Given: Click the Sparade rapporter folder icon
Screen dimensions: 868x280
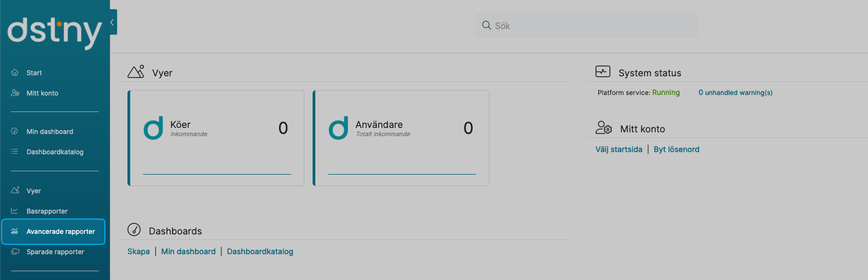Looking at the screenshot, I should [15, 251].
